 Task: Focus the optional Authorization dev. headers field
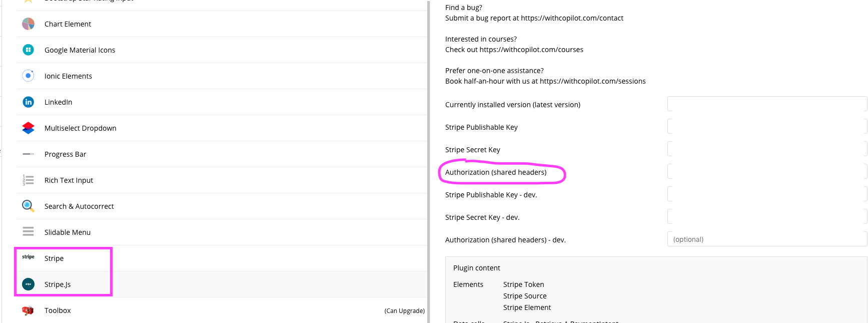pos(767,239)
